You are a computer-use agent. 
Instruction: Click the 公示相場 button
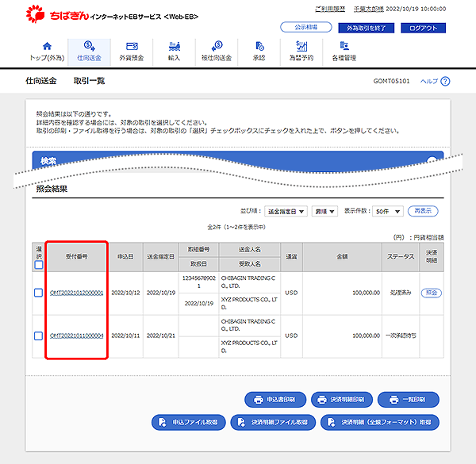(306, 27)
